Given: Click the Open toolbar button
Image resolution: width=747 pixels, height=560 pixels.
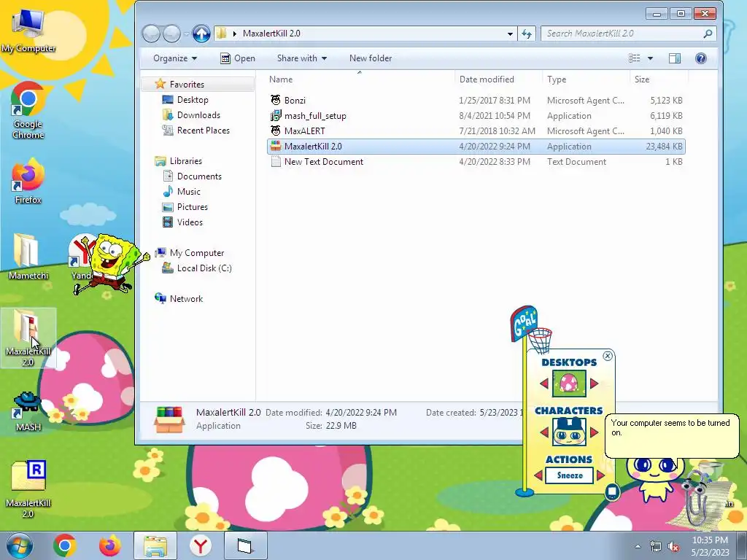Looking at the screenshot, I should 238,58.
